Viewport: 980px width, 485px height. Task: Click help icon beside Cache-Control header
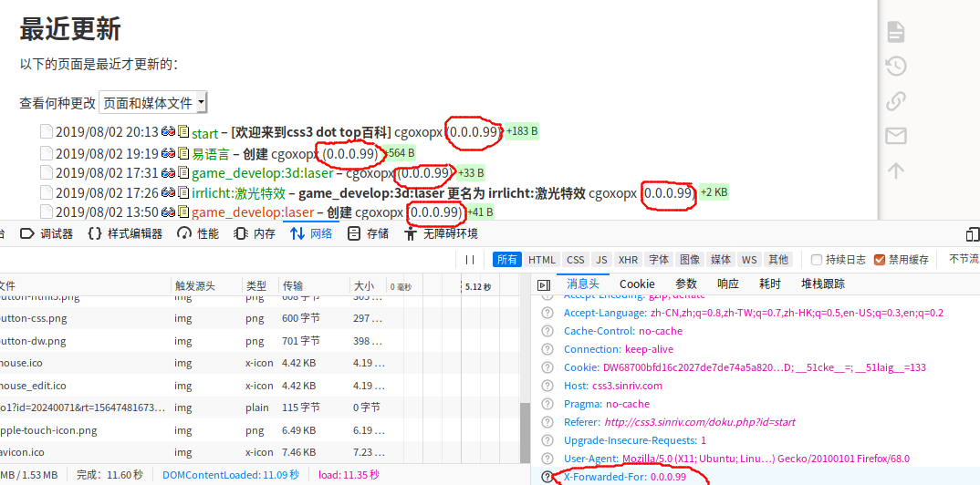coord(547,331)
